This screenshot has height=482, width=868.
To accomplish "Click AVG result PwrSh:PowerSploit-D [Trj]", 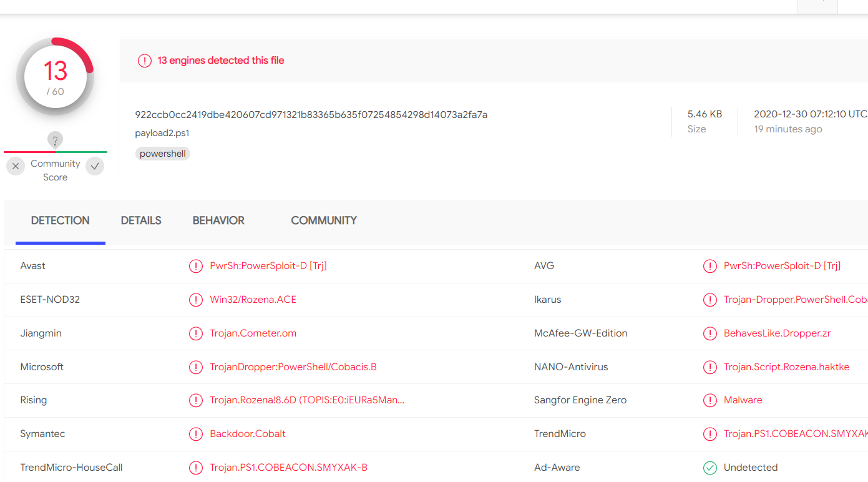I will (783, 266).
